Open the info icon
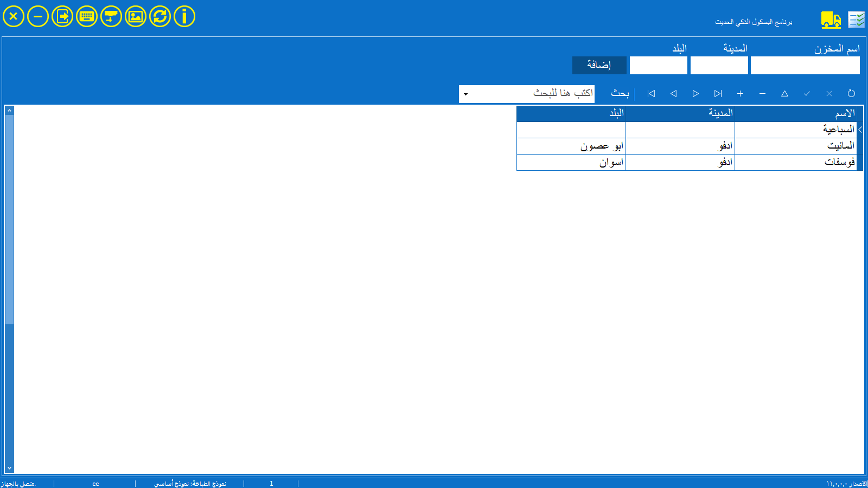Image resolution: width=868 pixels, height=488 pixels. (x=184, y=16)
